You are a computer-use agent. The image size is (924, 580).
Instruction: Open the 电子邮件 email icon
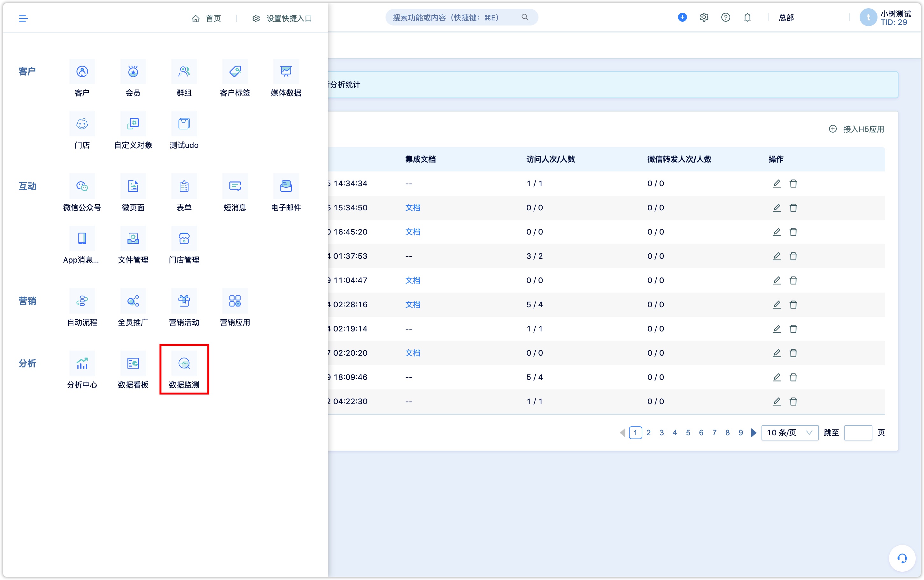click(x=286, y=186)
